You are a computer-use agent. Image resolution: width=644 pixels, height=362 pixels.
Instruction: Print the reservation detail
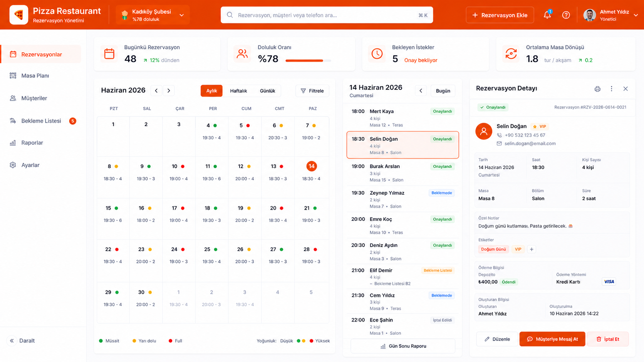pyautogui.click(x=597, y=89)
